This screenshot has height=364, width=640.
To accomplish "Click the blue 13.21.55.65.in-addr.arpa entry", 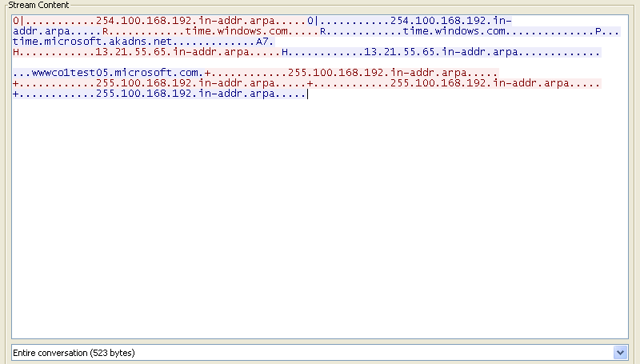I will 441,52.
